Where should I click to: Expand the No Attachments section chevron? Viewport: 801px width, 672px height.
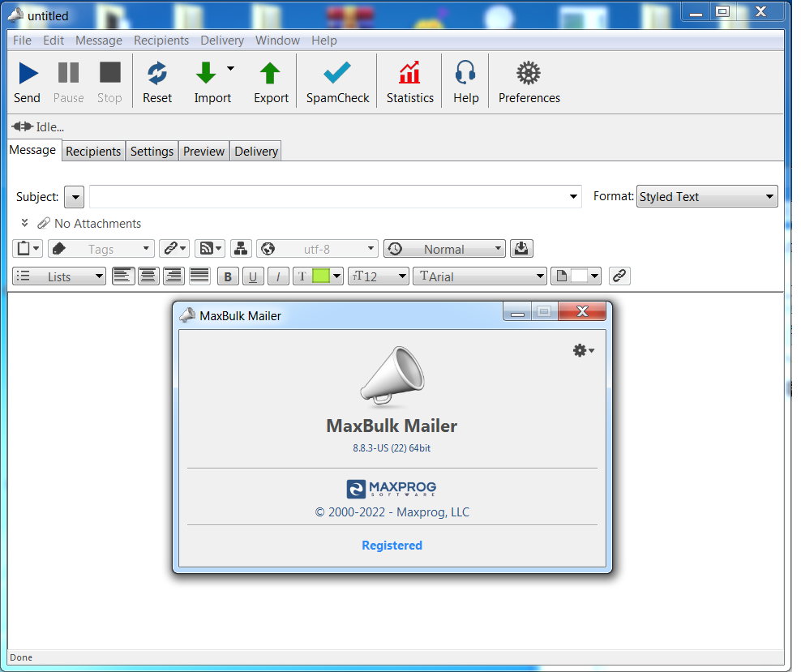pyautogui.click(x=24, y=224)
